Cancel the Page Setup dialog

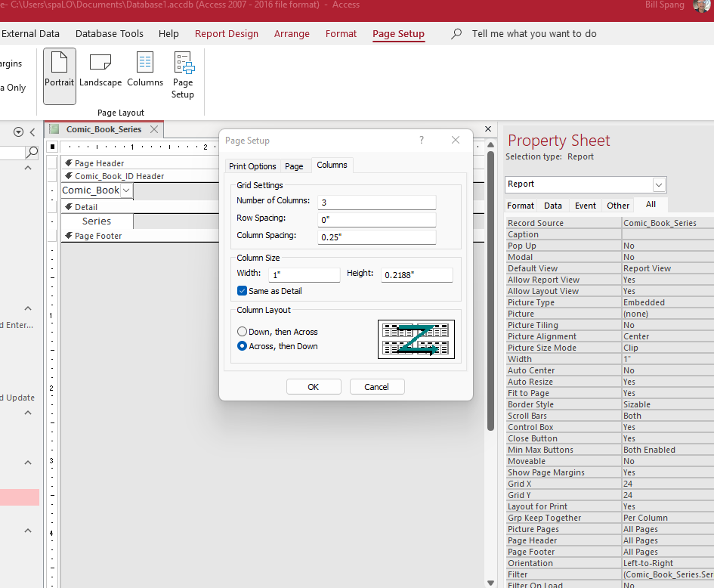click(x=376, y=387)
